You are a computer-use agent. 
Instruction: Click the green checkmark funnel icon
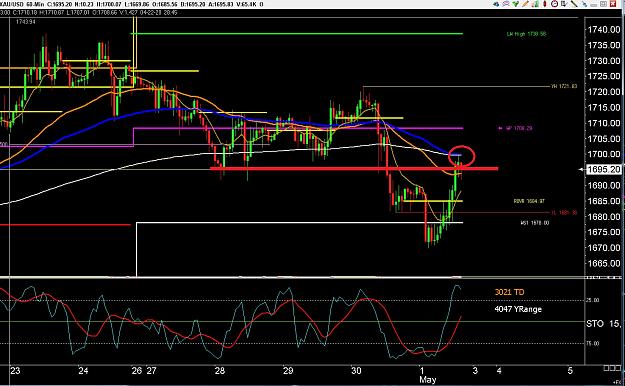pyautogui.click(x=516, y=4)
